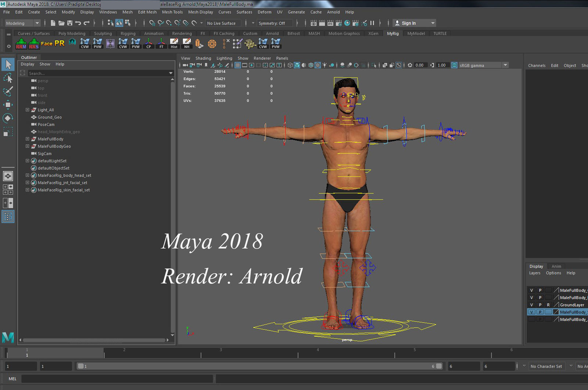Screen dimensions: 588x390
Task: Click the PR shelf button
Action: click(x=60, y=43)
